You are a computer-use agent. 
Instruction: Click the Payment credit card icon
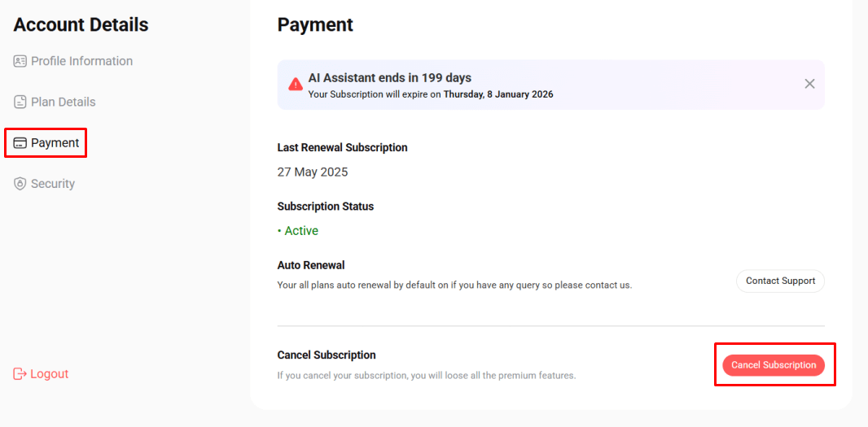[x=20, y=143]
